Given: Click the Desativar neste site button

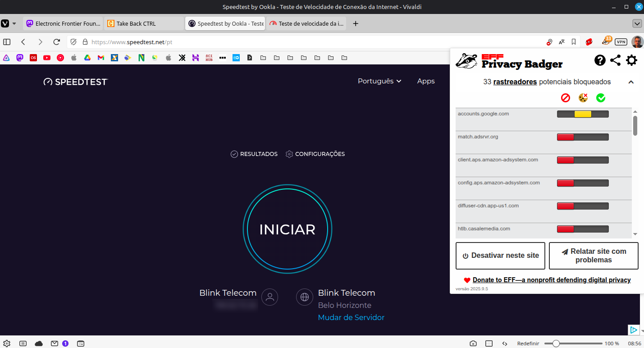Looking at the screenshot, I should point(500,256).
